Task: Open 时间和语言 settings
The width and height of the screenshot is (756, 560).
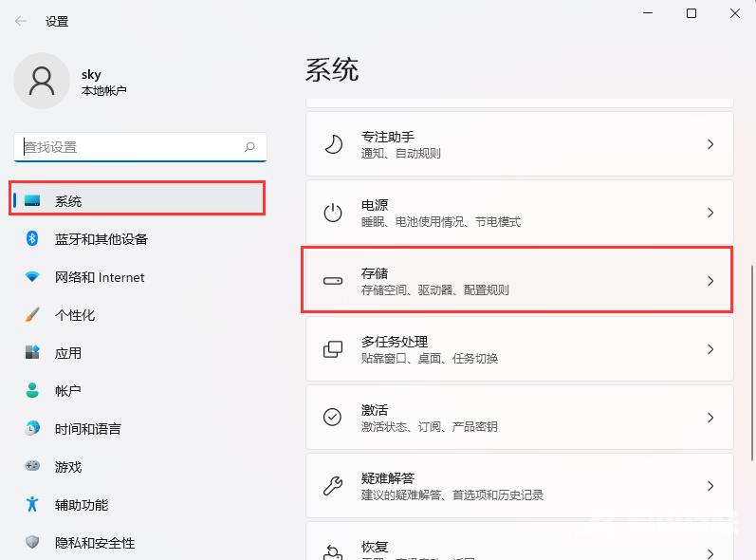Action: 138,429
